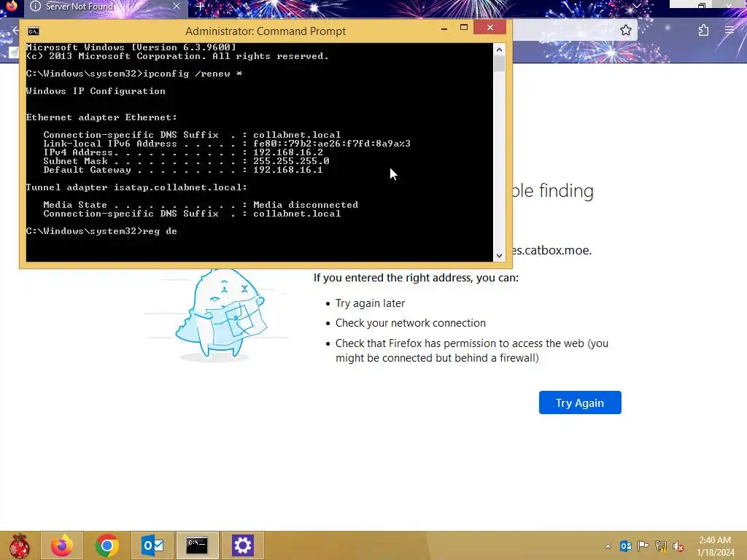This screenshot has width=747, height=560.
Task: Open Action Center flag tray icon
Action: [643, 546]
